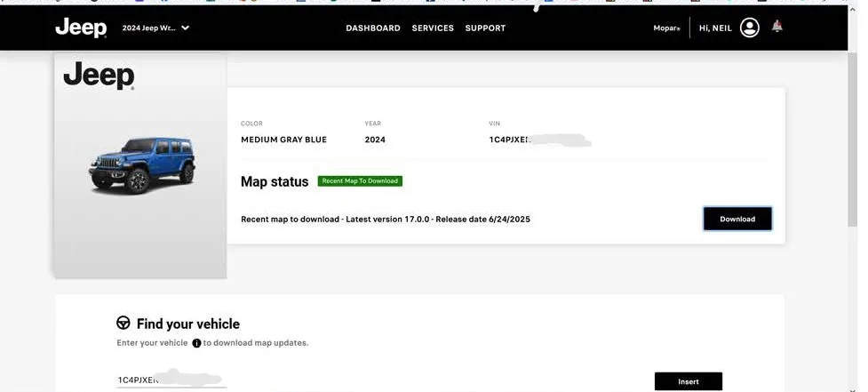Image resolution: width=868 pixels, height=392 pixels.
Task: Click the black Jeep logo on vehicle card
Action: [100, 76]
